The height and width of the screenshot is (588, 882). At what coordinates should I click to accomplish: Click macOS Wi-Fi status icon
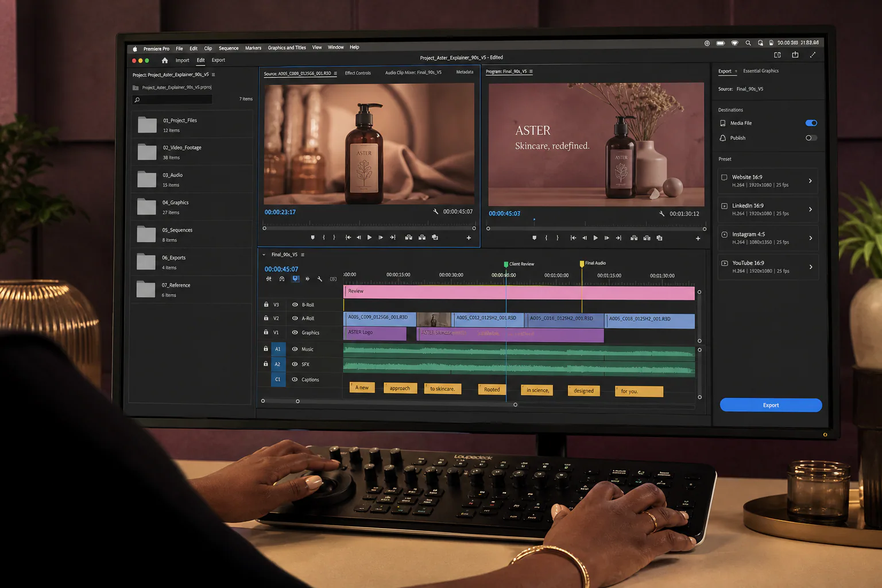point(734,43)
